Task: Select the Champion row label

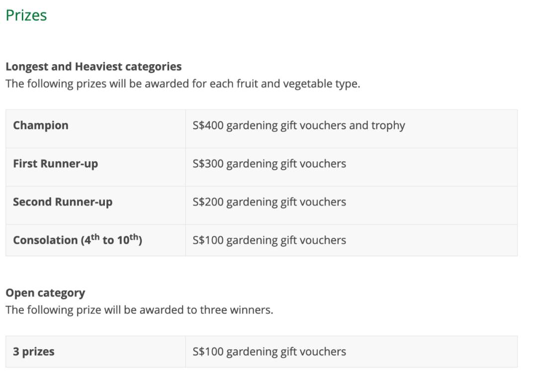Action: pos(41,125)
